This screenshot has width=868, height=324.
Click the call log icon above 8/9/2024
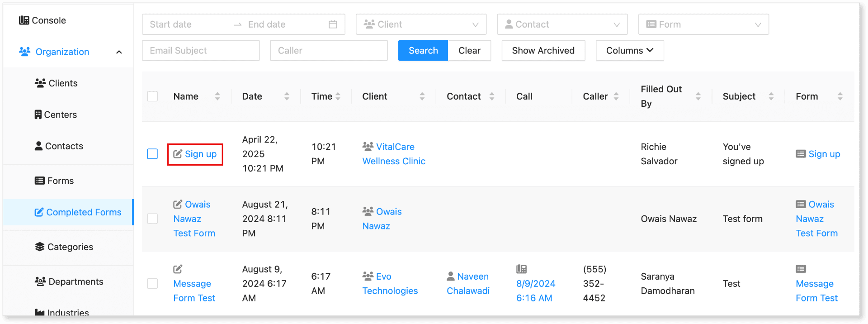521,269
